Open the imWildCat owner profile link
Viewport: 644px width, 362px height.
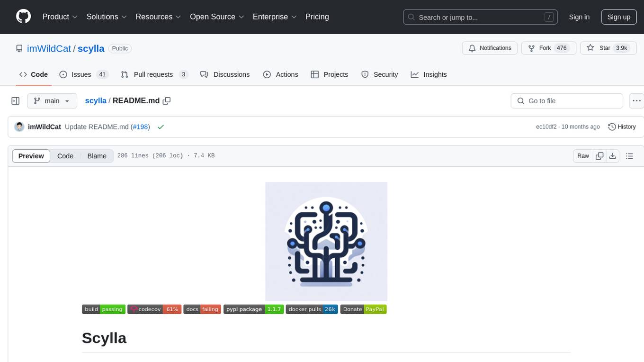point(49,48)
